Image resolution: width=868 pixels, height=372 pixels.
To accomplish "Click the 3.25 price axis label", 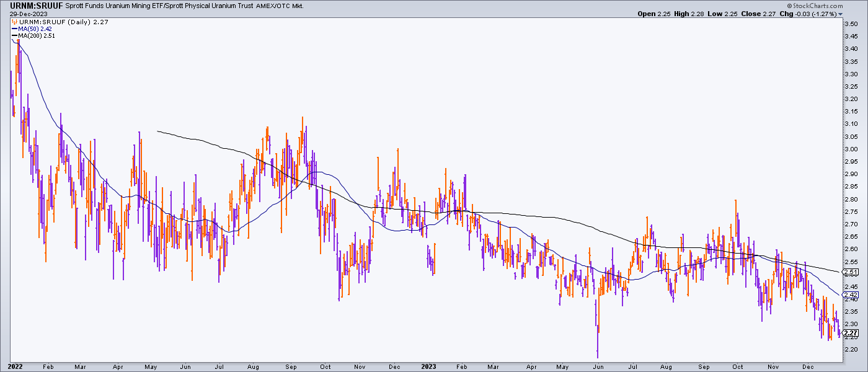I will 851,86.
